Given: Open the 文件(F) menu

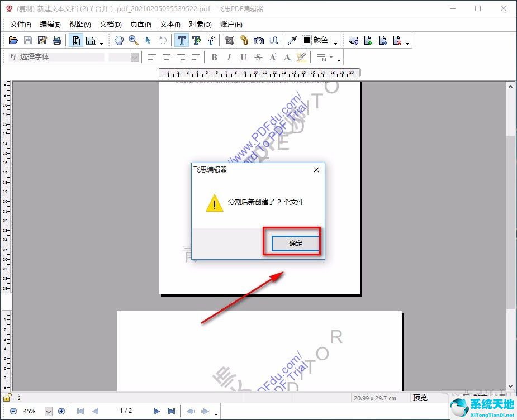Looking at the screenshot, I should point(21,25).
